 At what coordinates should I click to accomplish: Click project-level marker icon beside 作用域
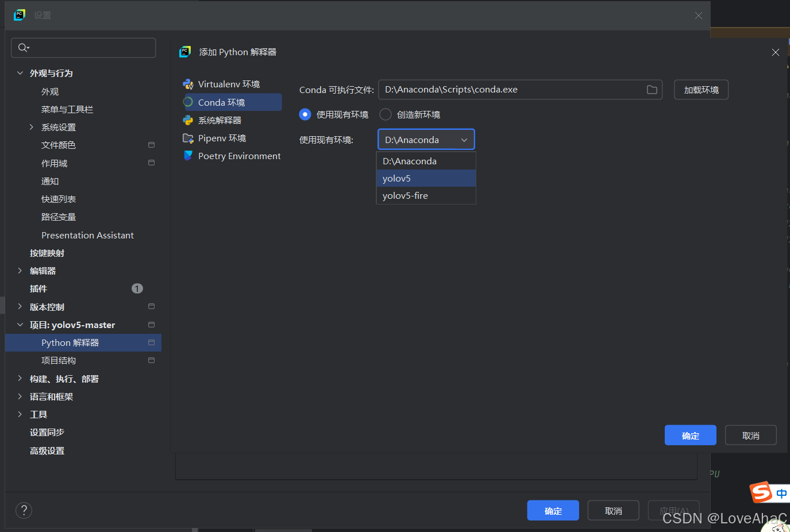(151, 163)
